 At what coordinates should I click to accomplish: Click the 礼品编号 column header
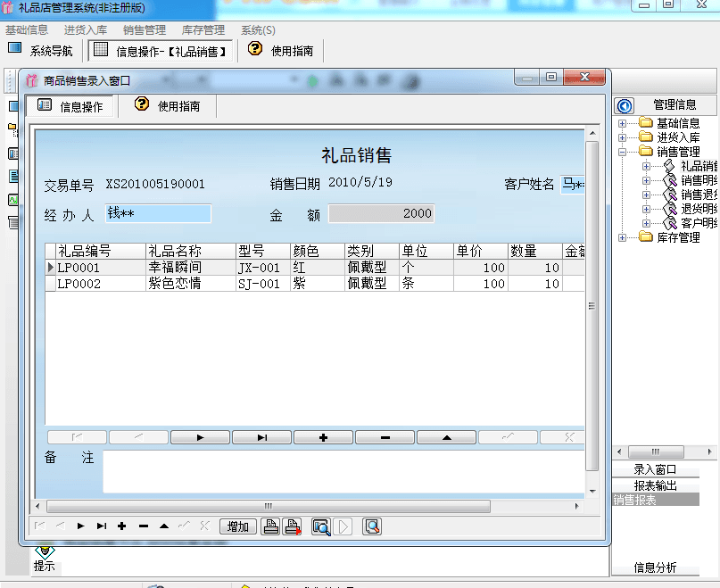[101, 252]
